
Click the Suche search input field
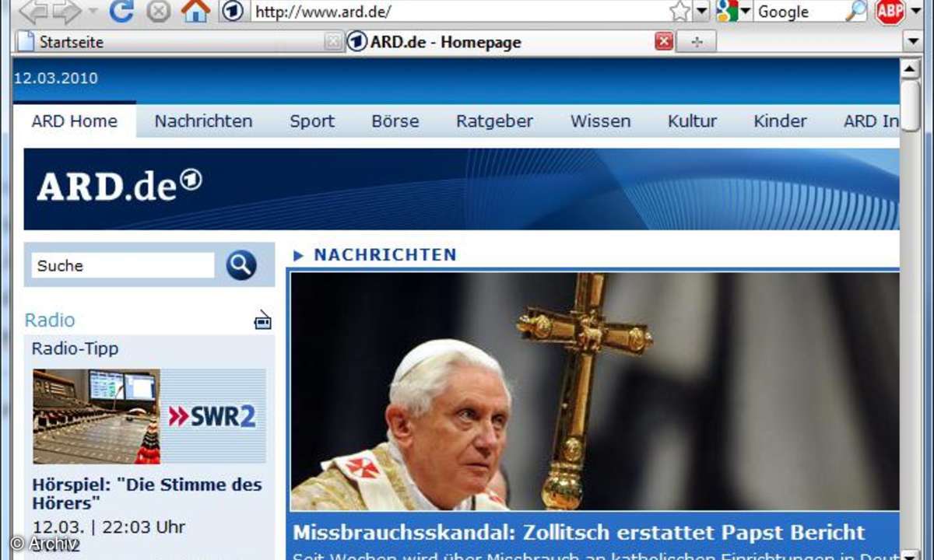click(x=123, y=265)
